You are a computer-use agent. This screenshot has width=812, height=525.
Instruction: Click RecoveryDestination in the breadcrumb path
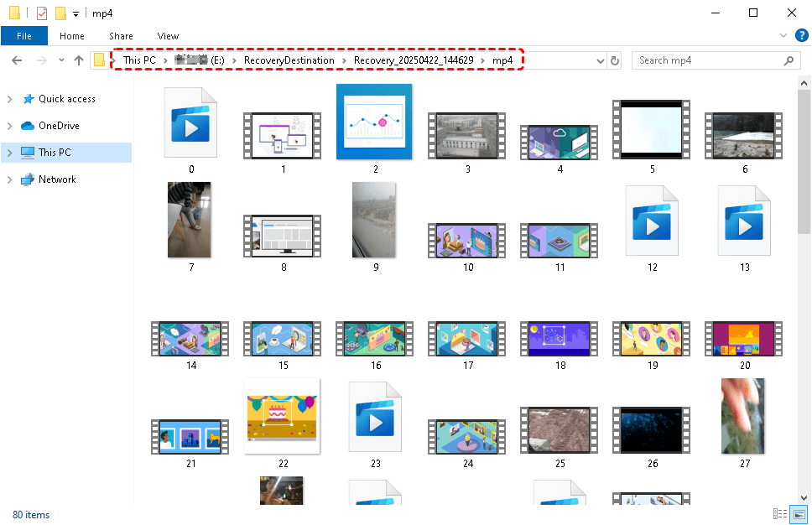tap(289, 60)
